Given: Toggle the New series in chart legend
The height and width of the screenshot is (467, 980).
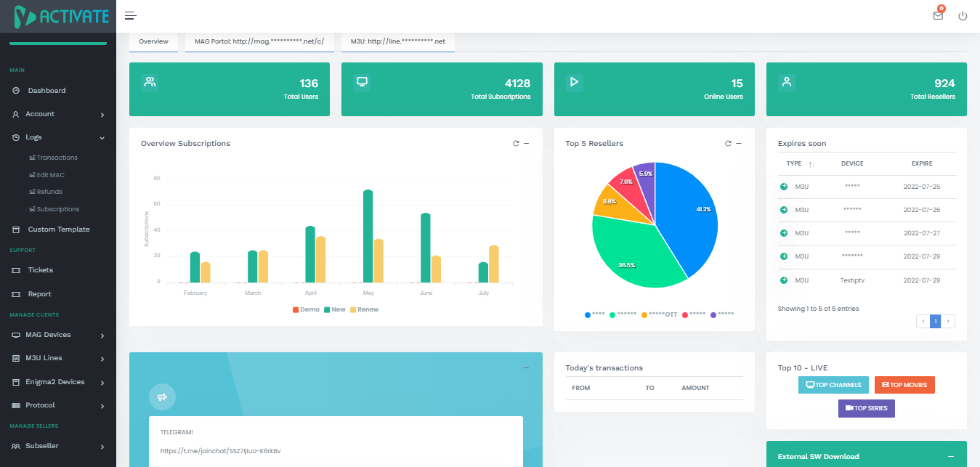Looking at the screenshot, I should [335, 309].
